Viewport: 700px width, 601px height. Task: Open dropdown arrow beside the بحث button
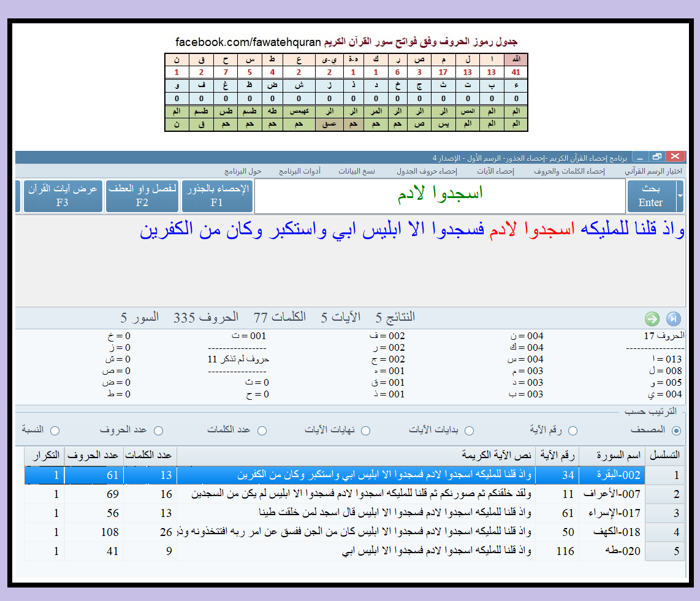[680, 196]
